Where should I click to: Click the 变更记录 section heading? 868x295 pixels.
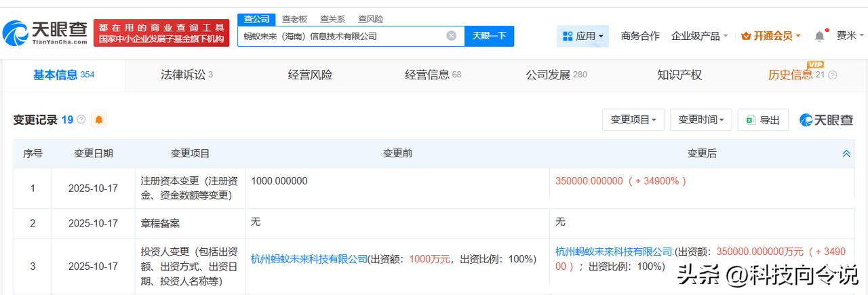click(35, 120)
